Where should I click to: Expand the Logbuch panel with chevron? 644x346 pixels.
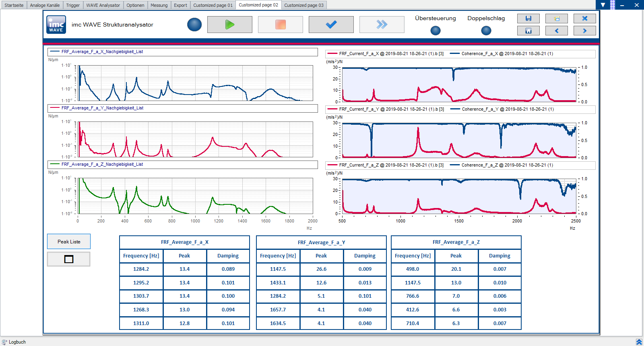click(638, 342)
